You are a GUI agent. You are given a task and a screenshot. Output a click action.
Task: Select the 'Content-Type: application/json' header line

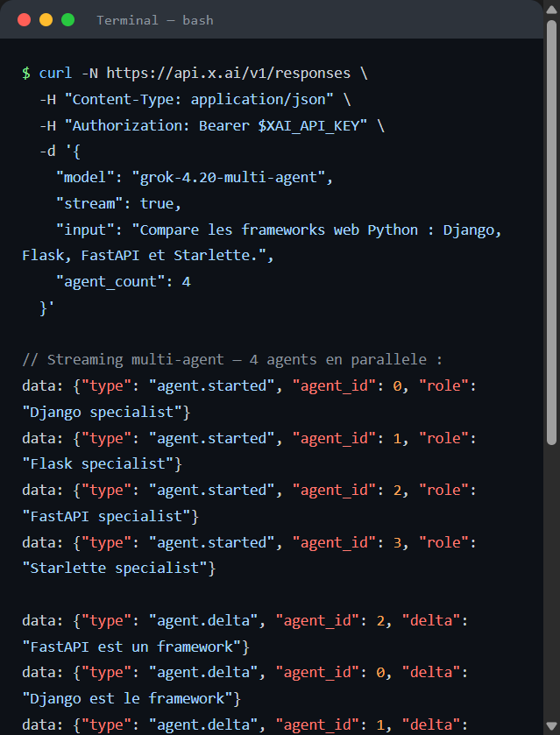click(x=195, y=99)
